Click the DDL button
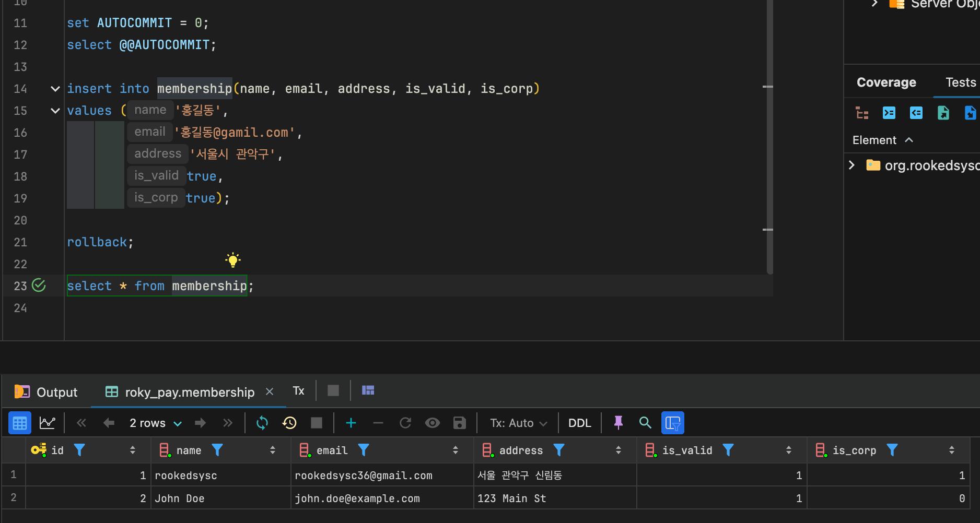980x523 pixels. click(579, 423)
